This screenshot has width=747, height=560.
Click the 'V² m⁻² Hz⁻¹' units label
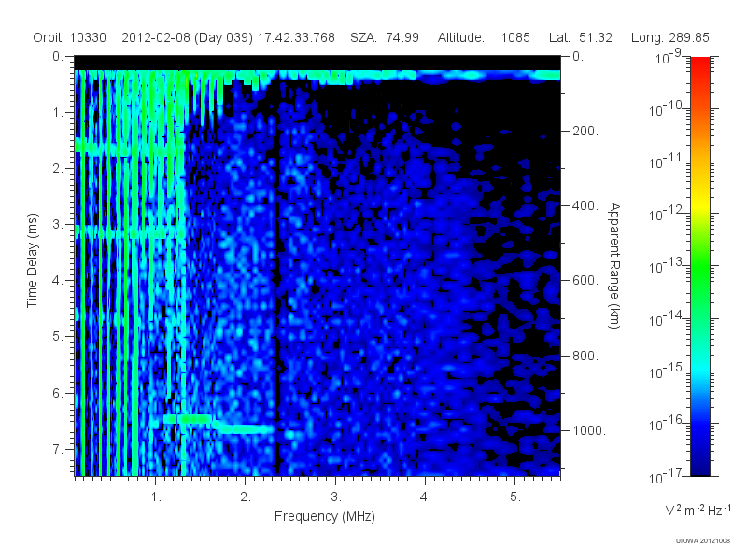pos(698,510)
